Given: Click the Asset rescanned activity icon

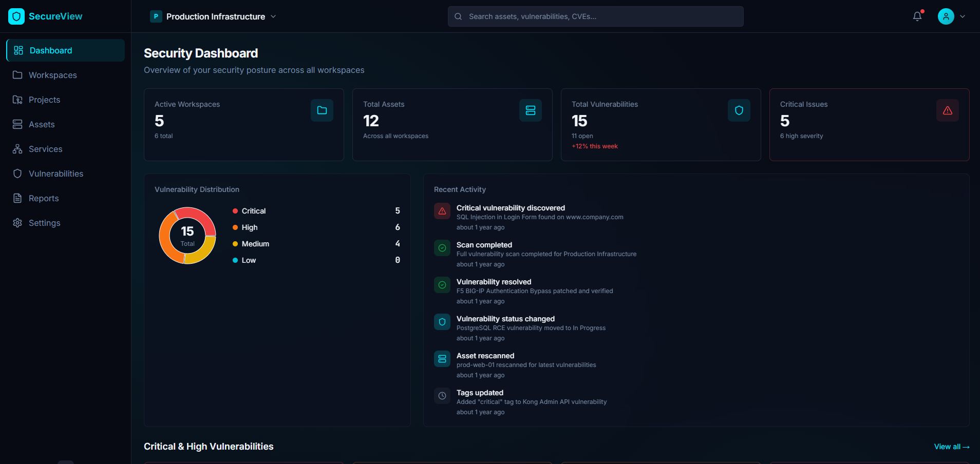Looking at the screenshot, I should [x=442, y=359].
